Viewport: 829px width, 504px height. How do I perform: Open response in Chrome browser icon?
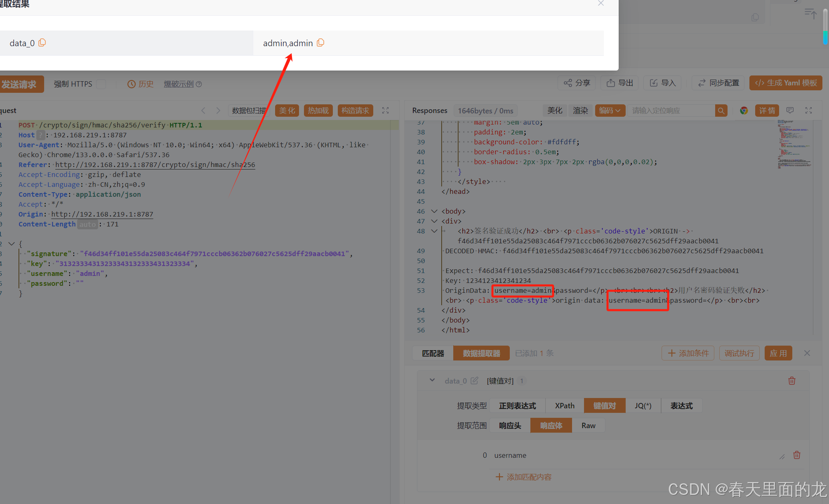click(744, 111)
